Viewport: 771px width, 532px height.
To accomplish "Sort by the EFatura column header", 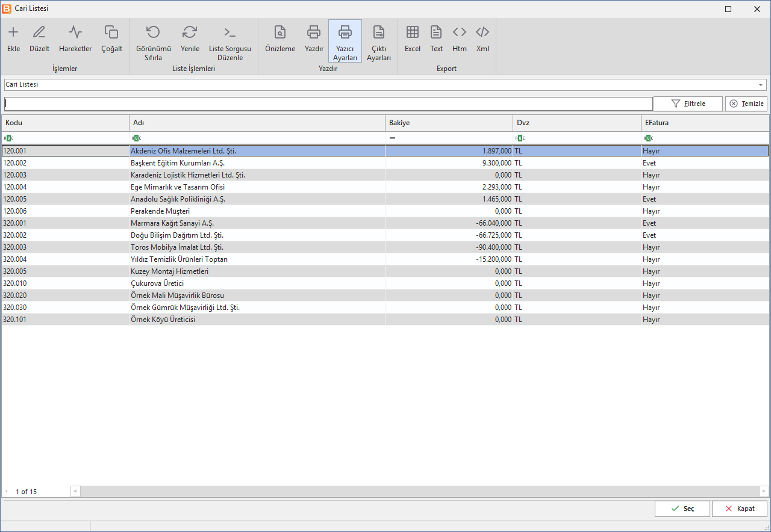I will (705, 123).
